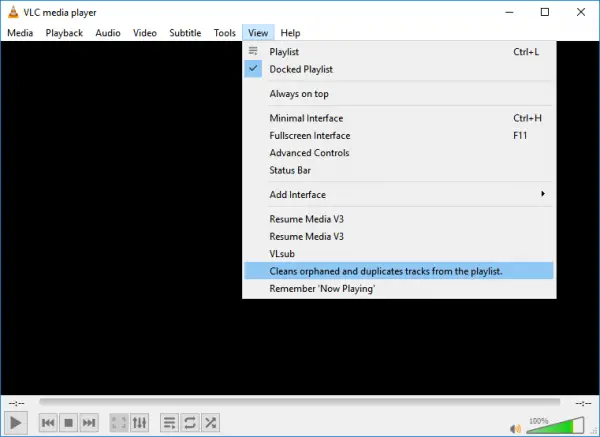600x437 pixels.
Task: Uncheck Docked Playlist option
Action: [399, 69]
